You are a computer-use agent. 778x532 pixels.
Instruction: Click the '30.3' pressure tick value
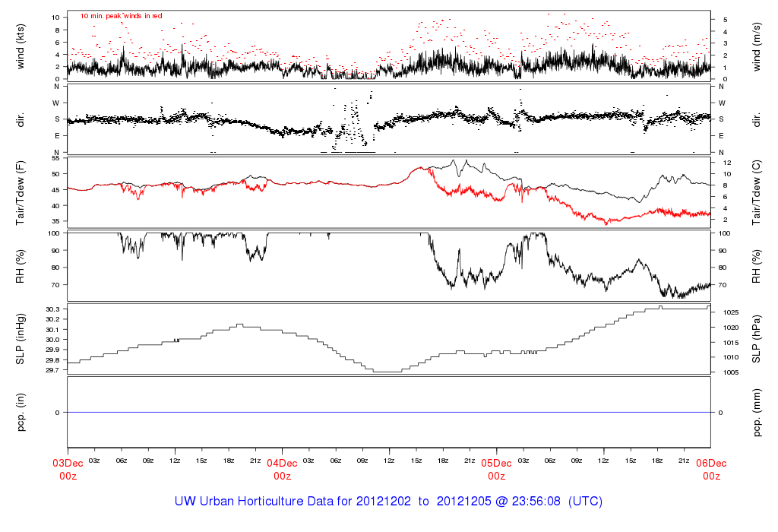tap(52, 309)
